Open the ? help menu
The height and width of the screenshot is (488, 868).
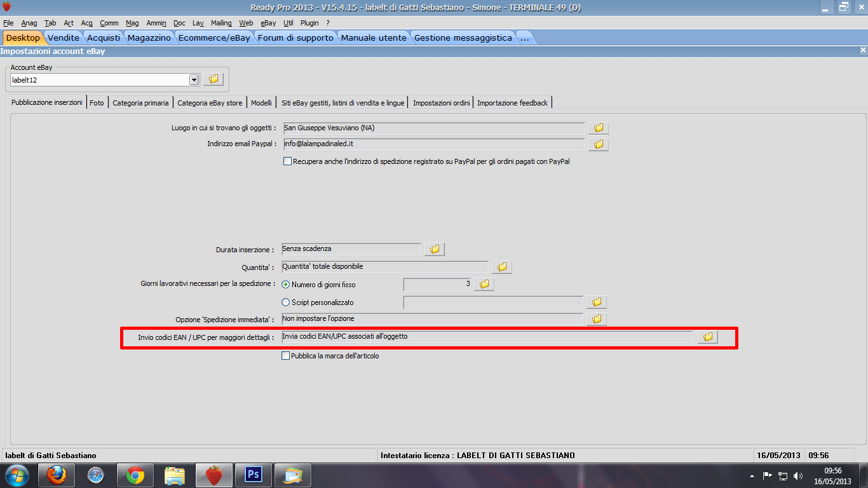[x=328, y=23]
